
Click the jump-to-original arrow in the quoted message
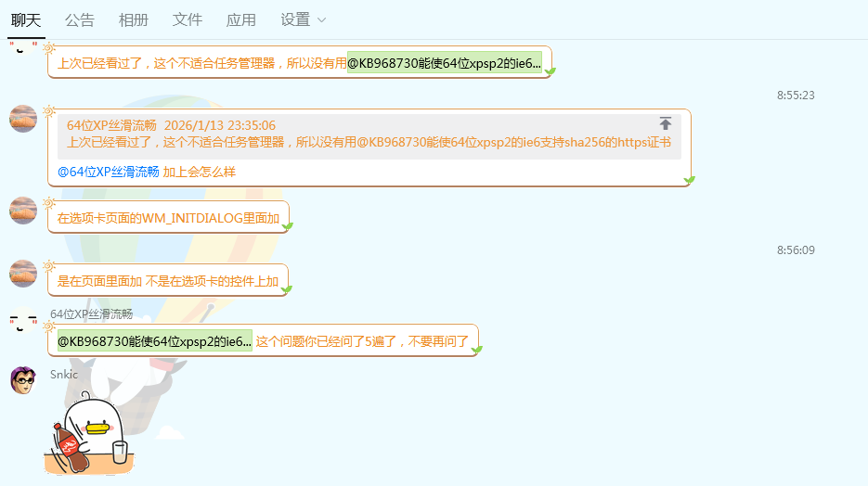coord(666,123)
